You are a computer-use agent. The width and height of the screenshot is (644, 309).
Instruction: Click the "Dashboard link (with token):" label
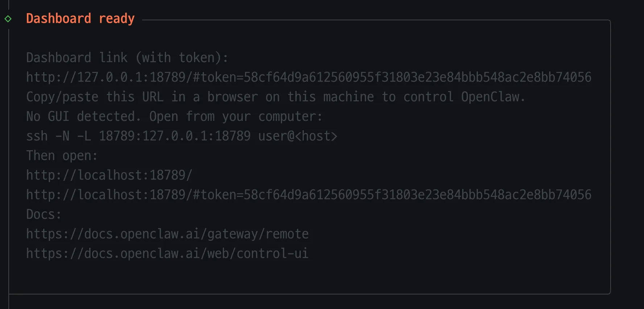point(127,58)
